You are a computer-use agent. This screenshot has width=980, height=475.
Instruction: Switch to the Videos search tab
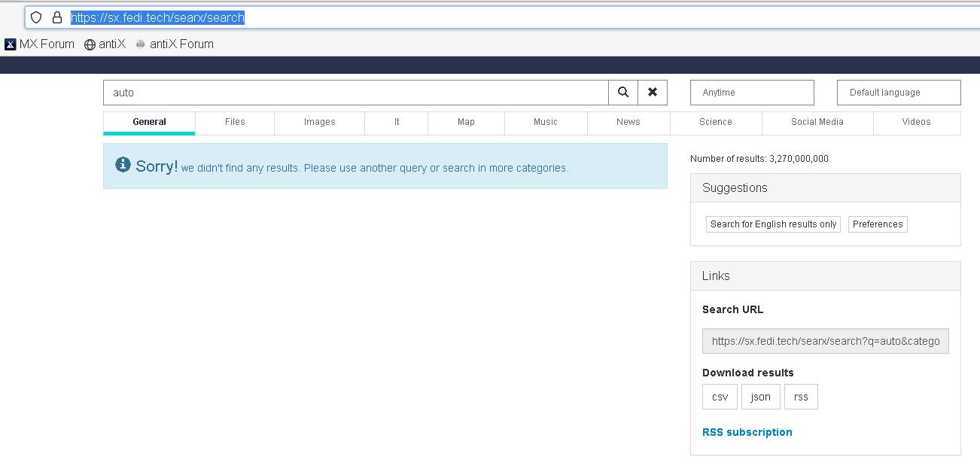pos(917,122)
